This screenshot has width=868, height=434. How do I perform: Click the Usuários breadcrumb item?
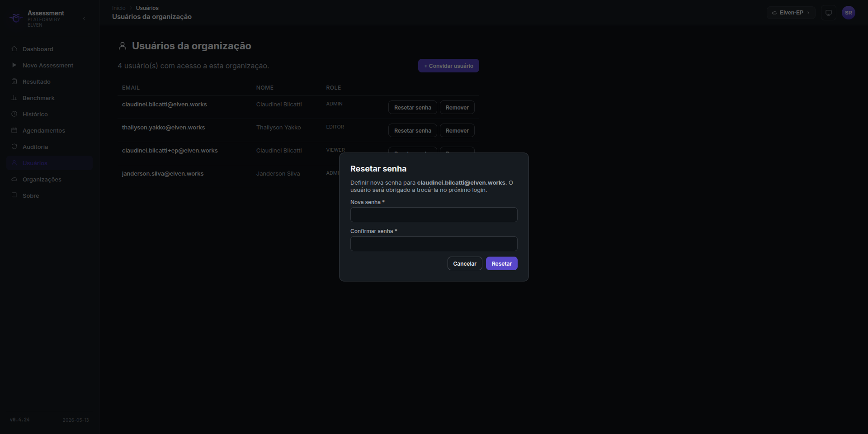[x=147, y=8]
